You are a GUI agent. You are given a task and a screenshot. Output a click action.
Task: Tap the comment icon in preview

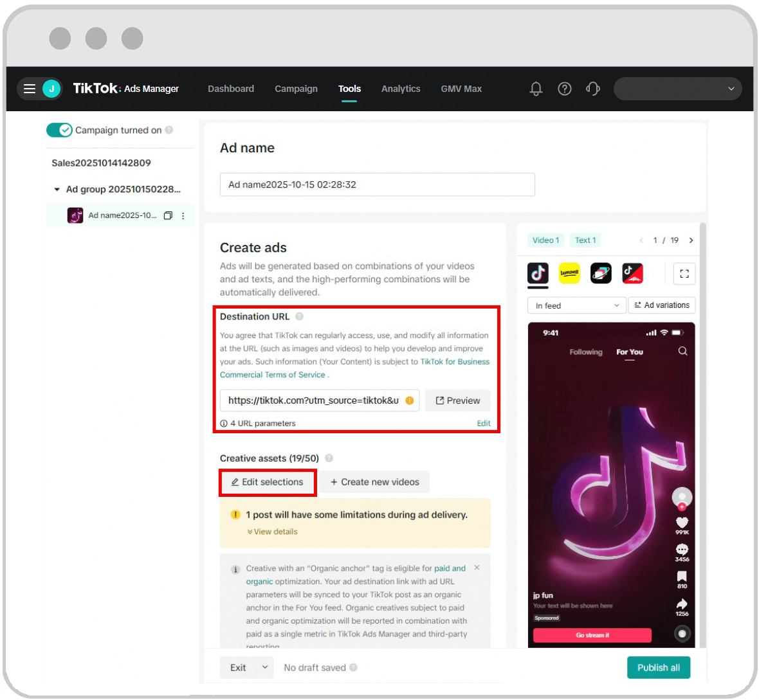682,550
